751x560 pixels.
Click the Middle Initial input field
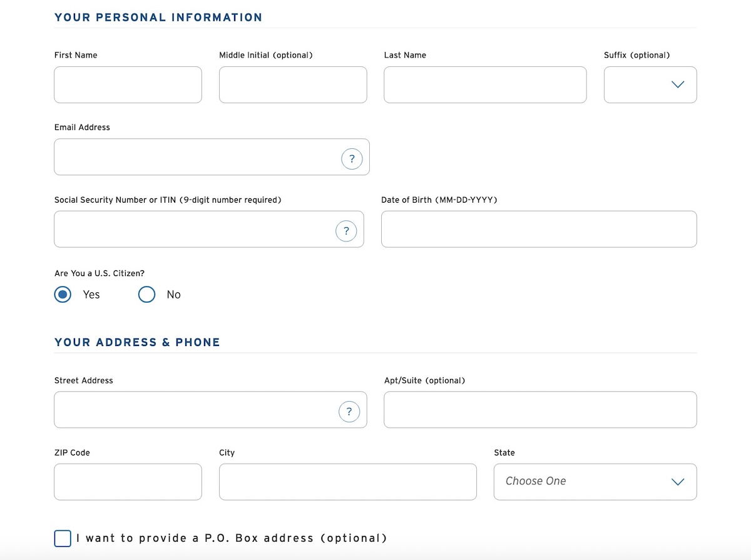click(x=293, y=84)
